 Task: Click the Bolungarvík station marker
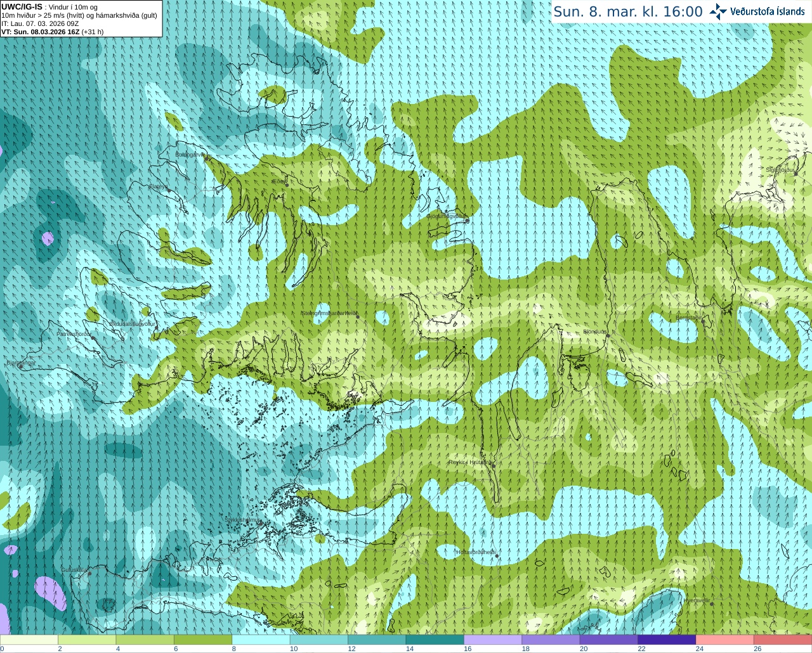pos(207,158)
